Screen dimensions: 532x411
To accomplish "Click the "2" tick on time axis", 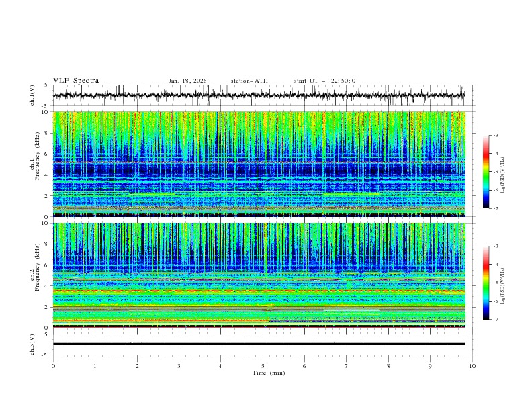I will click(137, 366).
